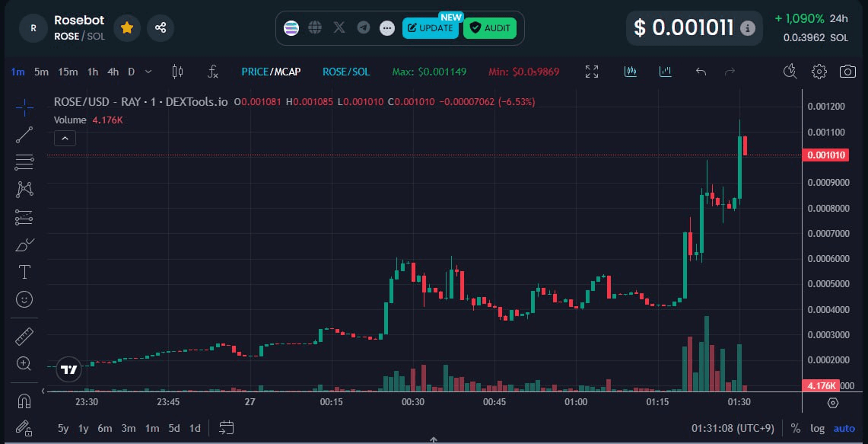Redo the chart action
This screenshot has width=868, height=444.
(730, 72)
